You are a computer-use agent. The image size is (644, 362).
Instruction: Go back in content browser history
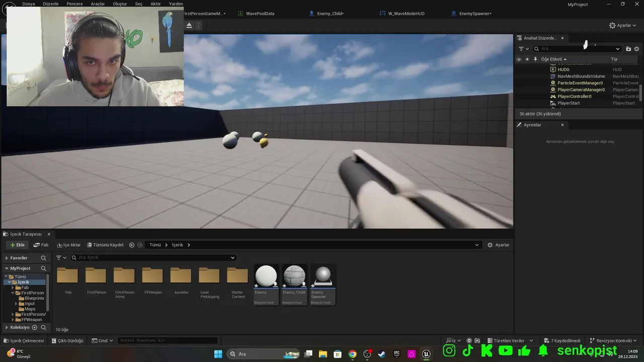click(x=132, y=245)
